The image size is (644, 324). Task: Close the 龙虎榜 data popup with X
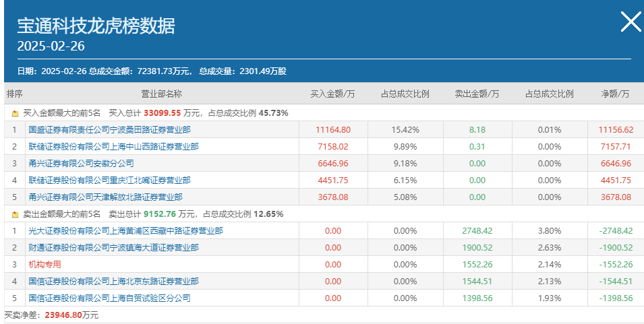[x=631, y=22]
